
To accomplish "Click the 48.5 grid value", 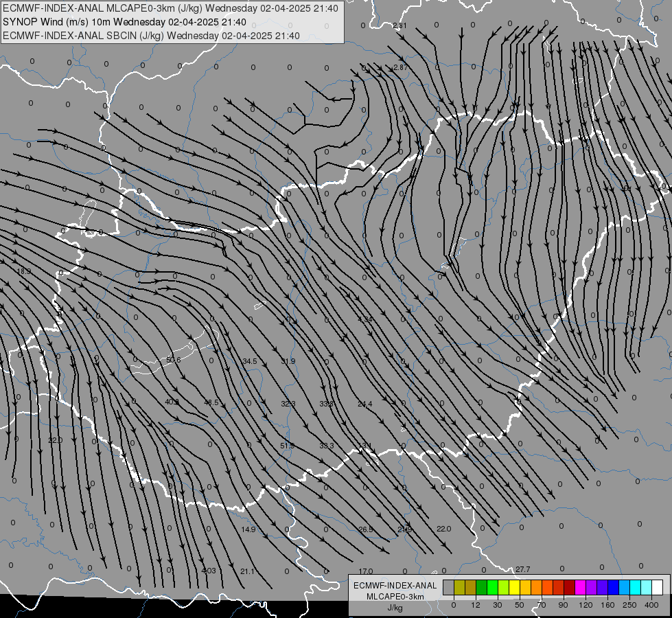I will click(211, 402).
